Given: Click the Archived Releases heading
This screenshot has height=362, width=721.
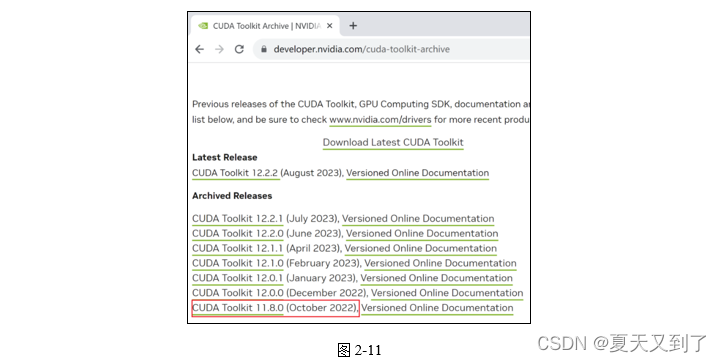Looking at the screenshot, I should (x=232, y=195).
